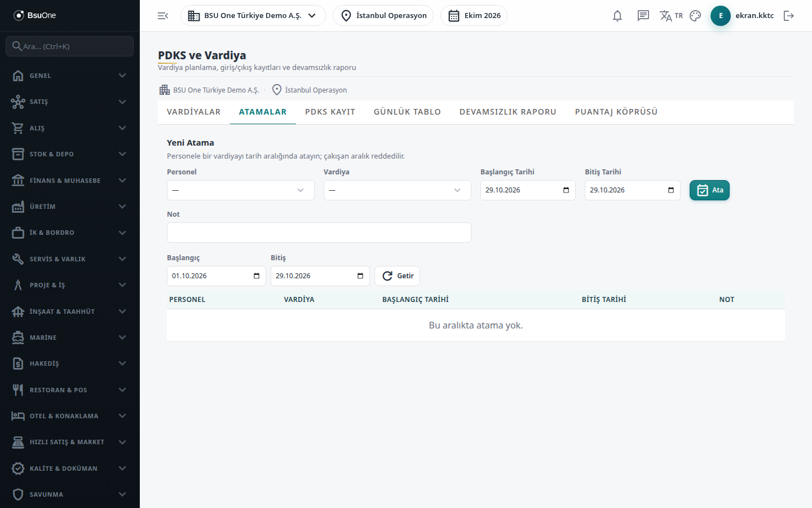812x508 pixels.
Task: Click the logout icon
Action: 789,16
